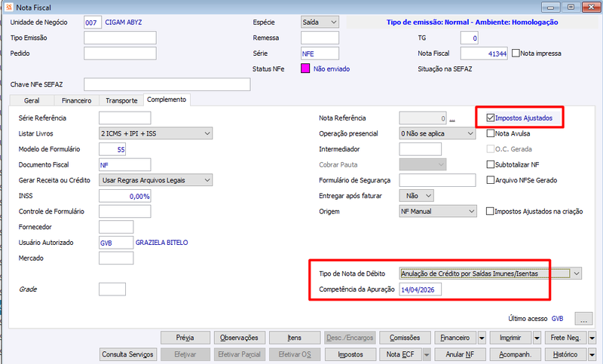Expand the Financeiro button arrow
The height and width of the screenshot is (364, 603).
pos(482,338)
